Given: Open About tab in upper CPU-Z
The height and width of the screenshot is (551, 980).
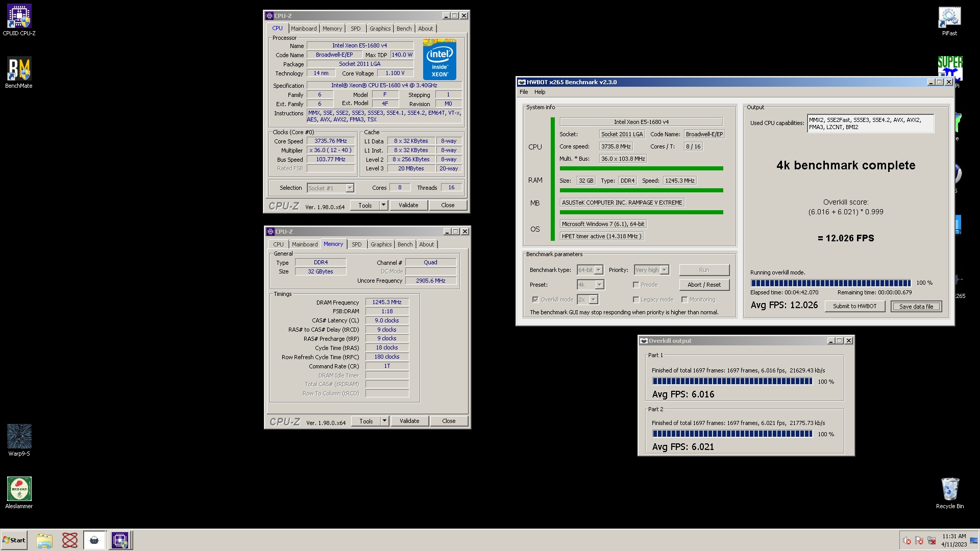Looking at the screenshot, I should pyautogui.click(x=426, y=29).
